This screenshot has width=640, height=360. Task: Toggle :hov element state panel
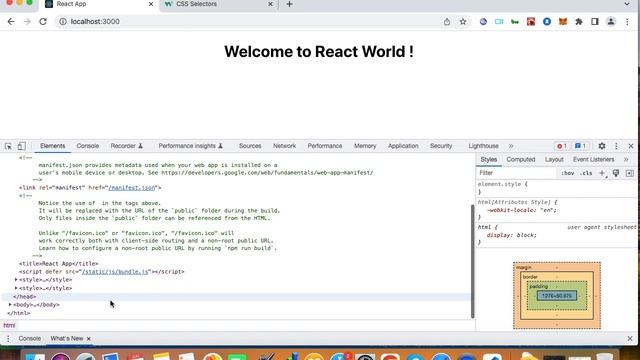click(567, 173)
